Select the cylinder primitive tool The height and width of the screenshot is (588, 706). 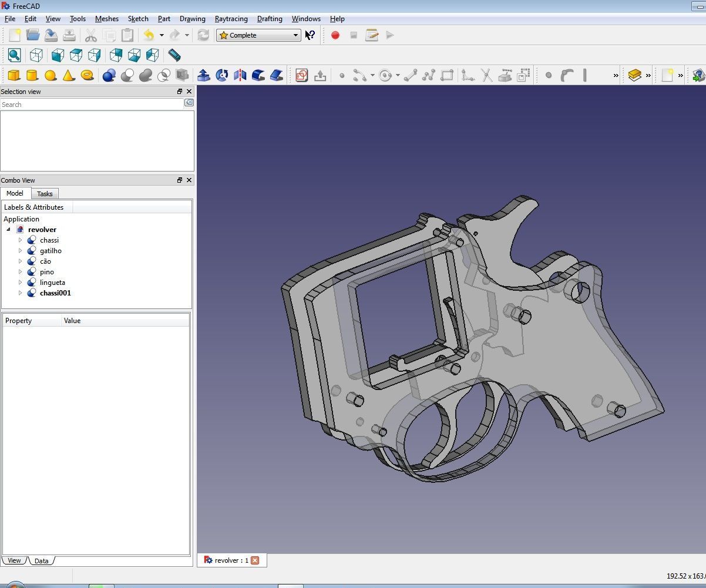(x=32, y=75)
